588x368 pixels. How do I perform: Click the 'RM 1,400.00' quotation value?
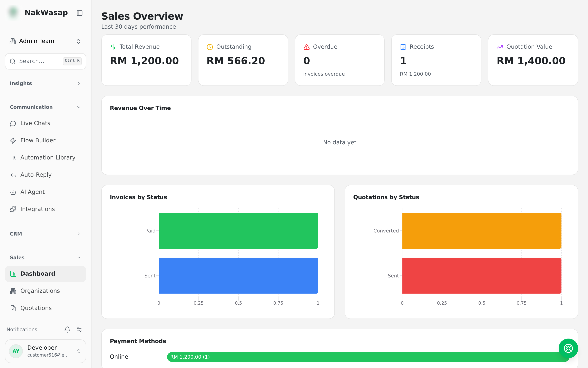[531, 61]
